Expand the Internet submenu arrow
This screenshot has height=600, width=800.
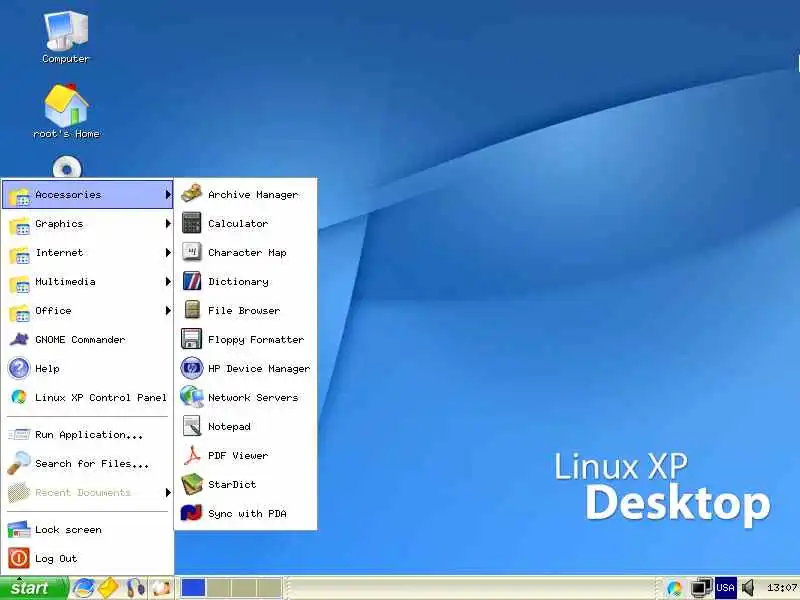tap(168, 253)
